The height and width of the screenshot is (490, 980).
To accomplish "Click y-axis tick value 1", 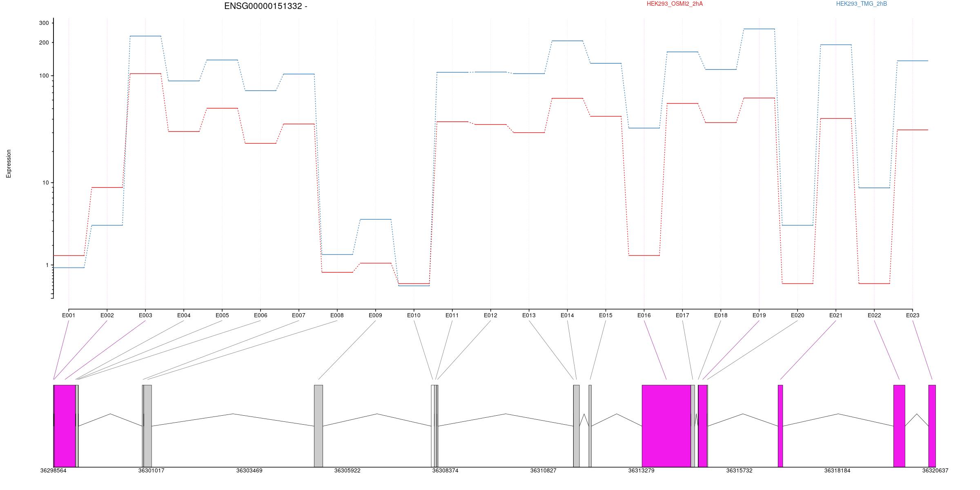I will pyautogui.click(x=47, y=265).
